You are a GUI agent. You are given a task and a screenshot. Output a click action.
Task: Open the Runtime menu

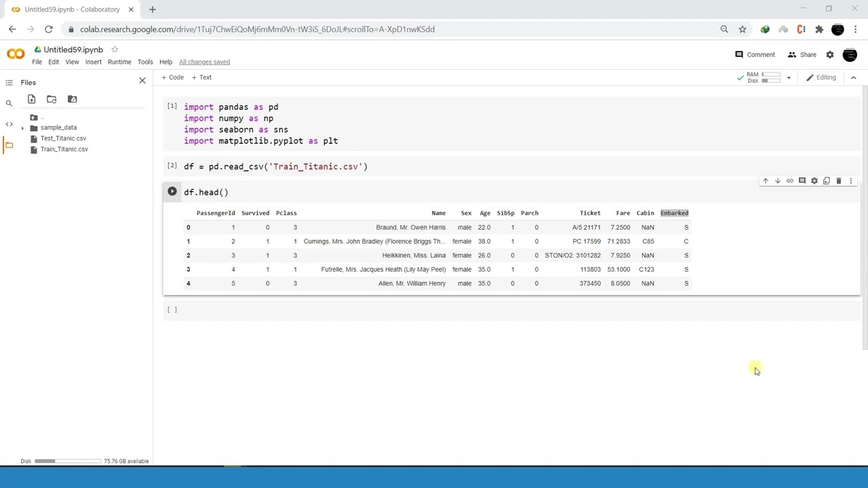click(119, 62)
